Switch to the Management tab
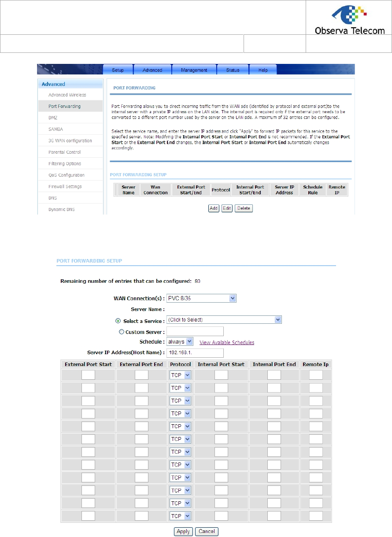392x537 pixels. [194, 70]
